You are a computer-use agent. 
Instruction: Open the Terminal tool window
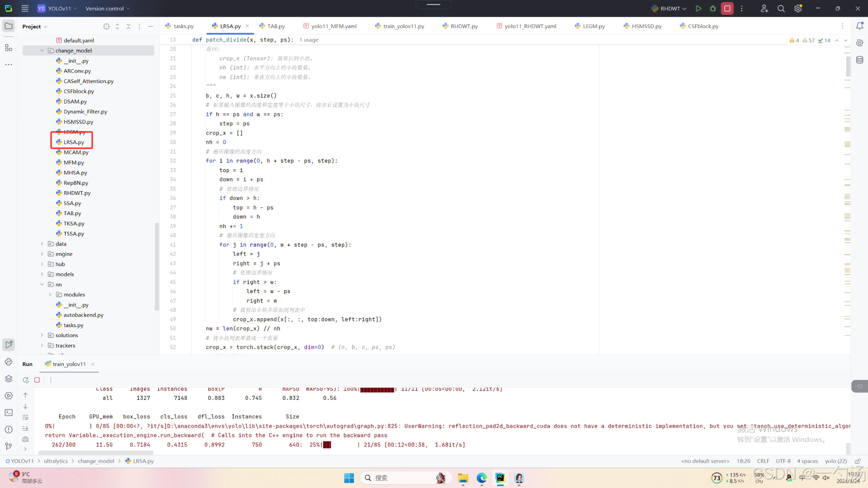(x=9, y=413)
